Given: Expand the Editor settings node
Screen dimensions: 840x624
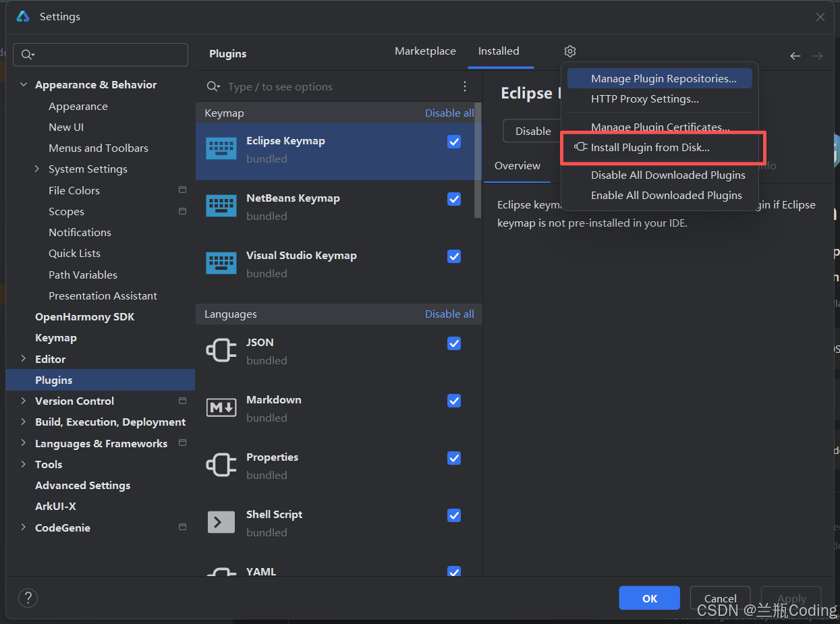Looking at the screenshot, I should [x=24, y=359].
